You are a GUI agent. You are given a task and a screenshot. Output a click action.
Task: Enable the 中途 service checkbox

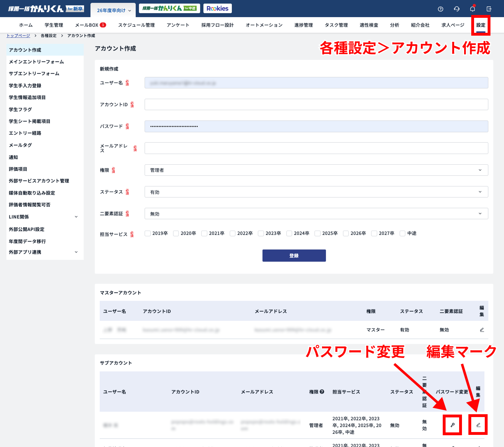402,233
